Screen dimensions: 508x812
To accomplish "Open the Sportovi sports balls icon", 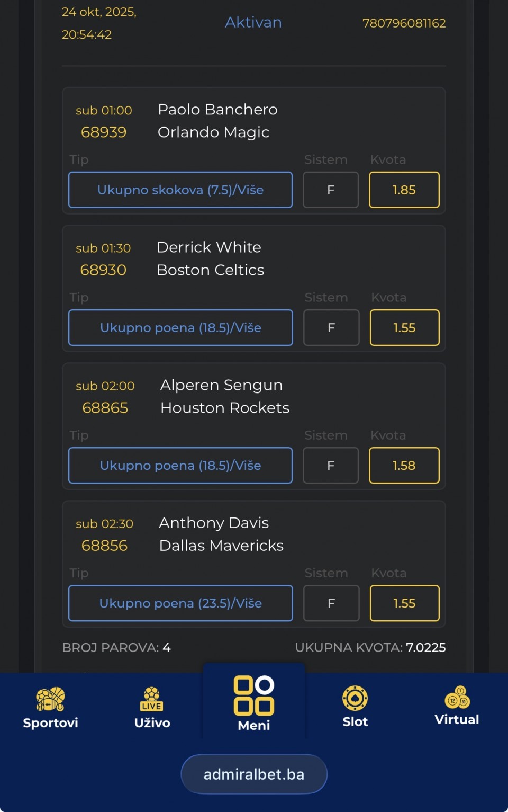I will click(50, 699).
